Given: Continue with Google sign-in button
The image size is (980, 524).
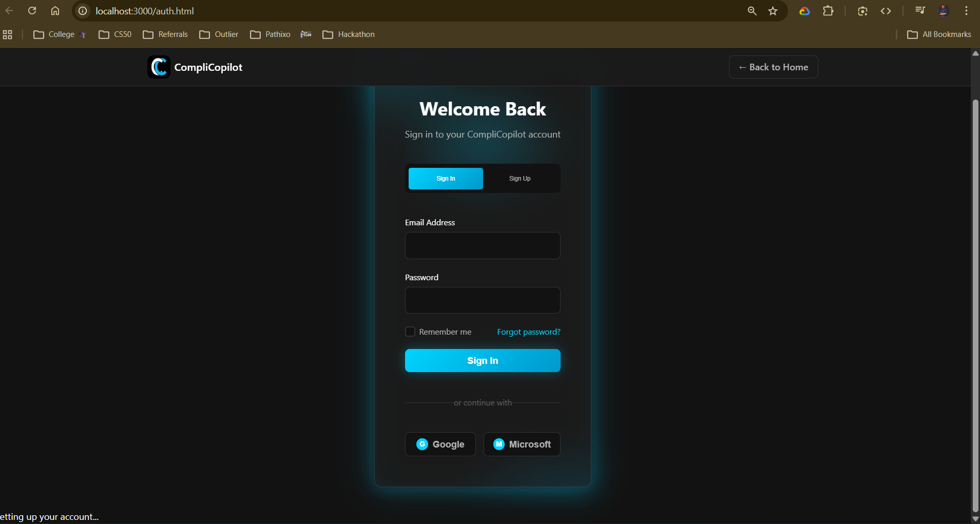Looking at the screenshot, I should click(x=440, y=444).
